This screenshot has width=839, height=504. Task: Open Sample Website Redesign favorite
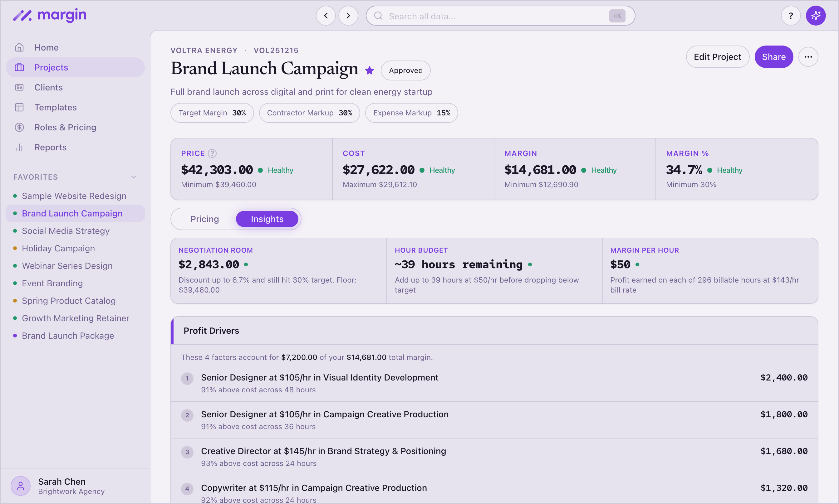pos(75,196)
